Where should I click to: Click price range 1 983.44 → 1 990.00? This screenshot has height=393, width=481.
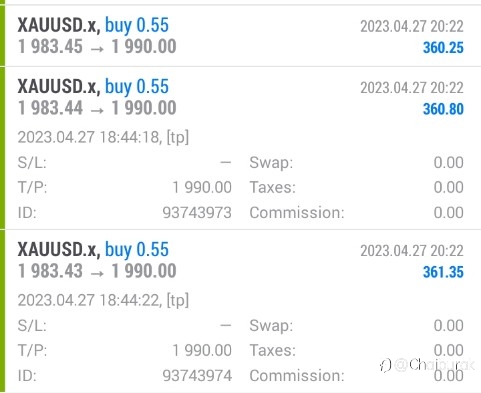97,108
